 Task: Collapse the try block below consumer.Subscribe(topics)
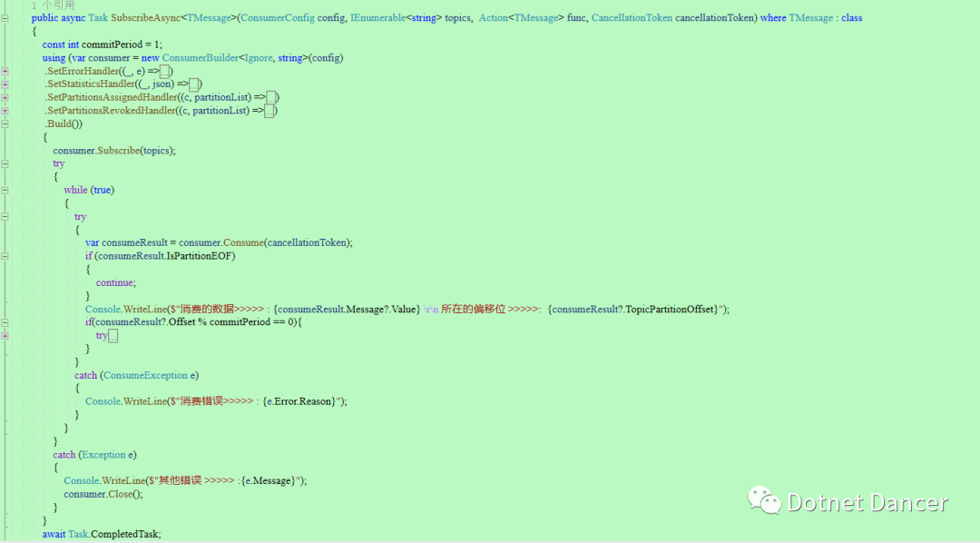point(5,164)
